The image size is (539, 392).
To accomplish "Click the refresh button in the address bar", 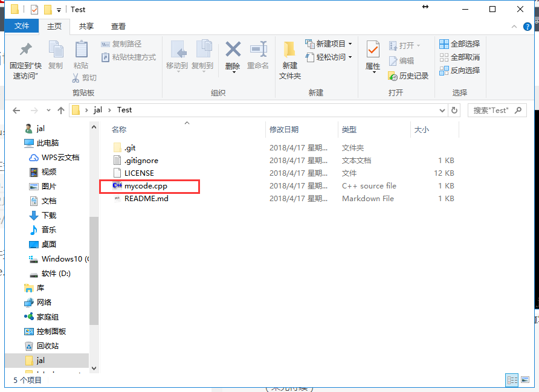I will pyautogui.click(x=454, y=110).
